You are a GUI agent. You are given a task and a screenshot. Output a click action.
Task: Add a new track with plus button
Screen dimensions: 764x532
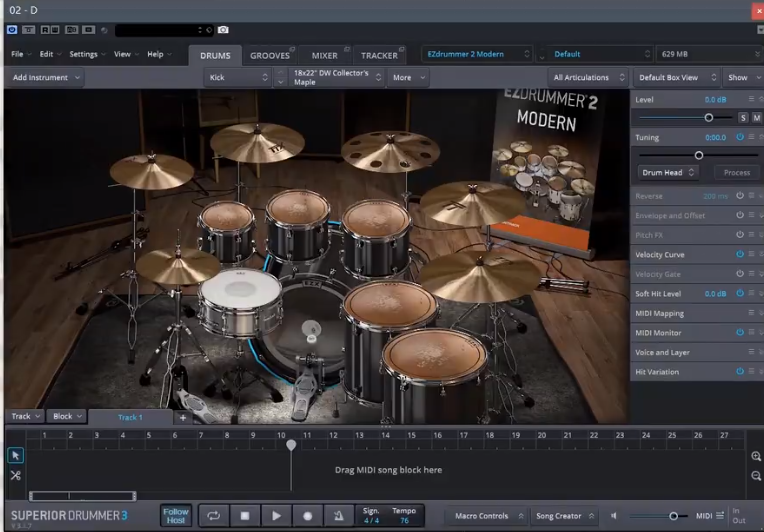[183, 417]
